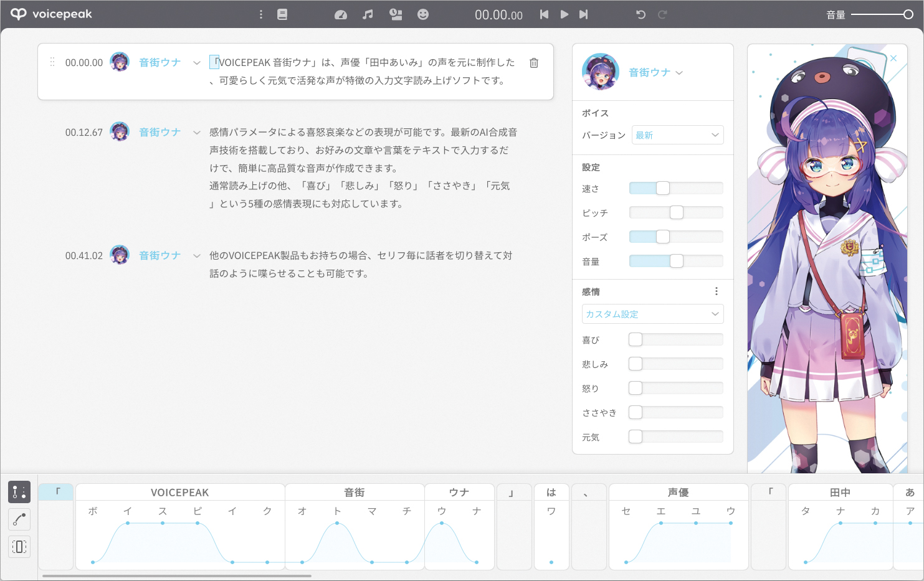The image size is (924, 581).
Task: Start playback with the play button
Action: click(564, 14)
